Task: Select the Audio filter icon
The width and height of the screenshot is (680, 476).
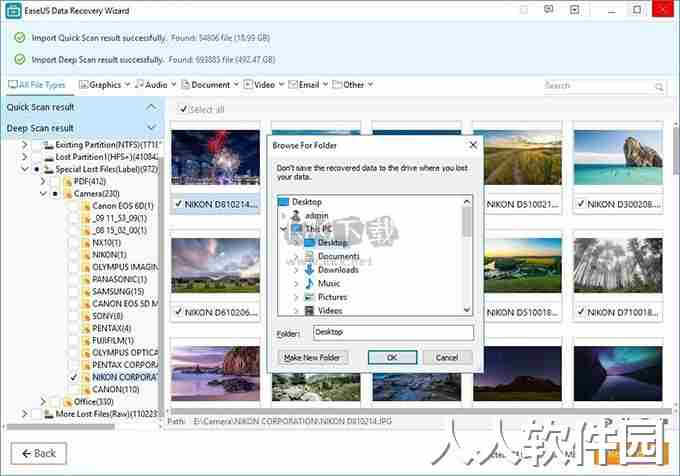Action: click(139, 85)
